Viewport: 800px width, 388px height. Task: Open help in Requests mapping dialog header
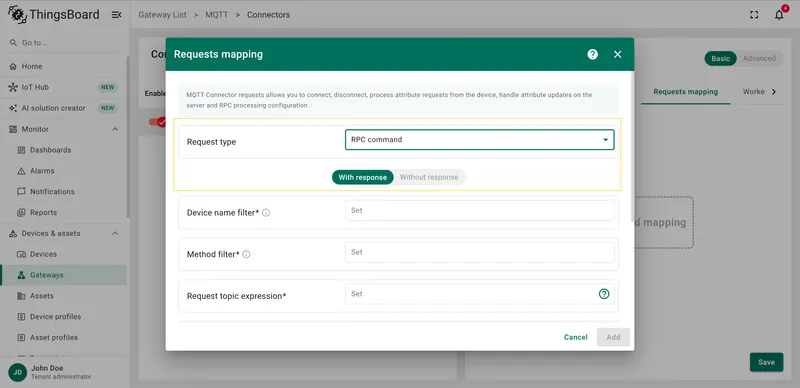[592, 54]
